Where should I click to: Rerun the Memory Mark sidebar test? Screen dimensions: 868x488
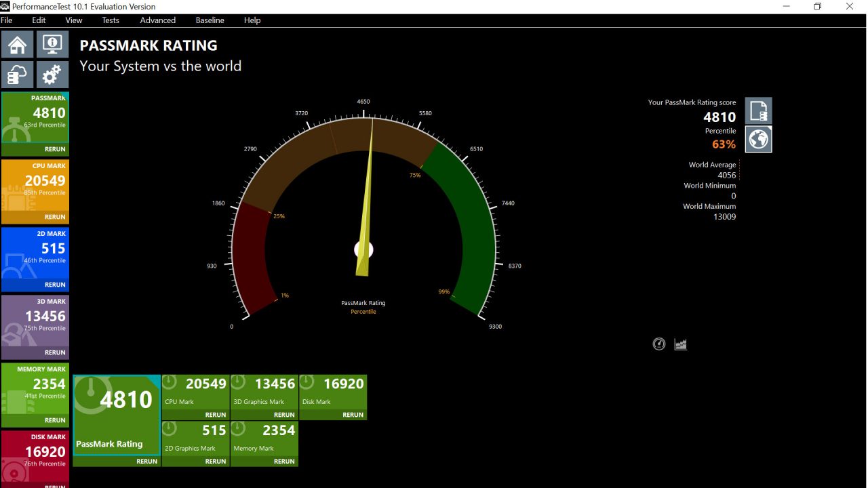click(55, 420)
